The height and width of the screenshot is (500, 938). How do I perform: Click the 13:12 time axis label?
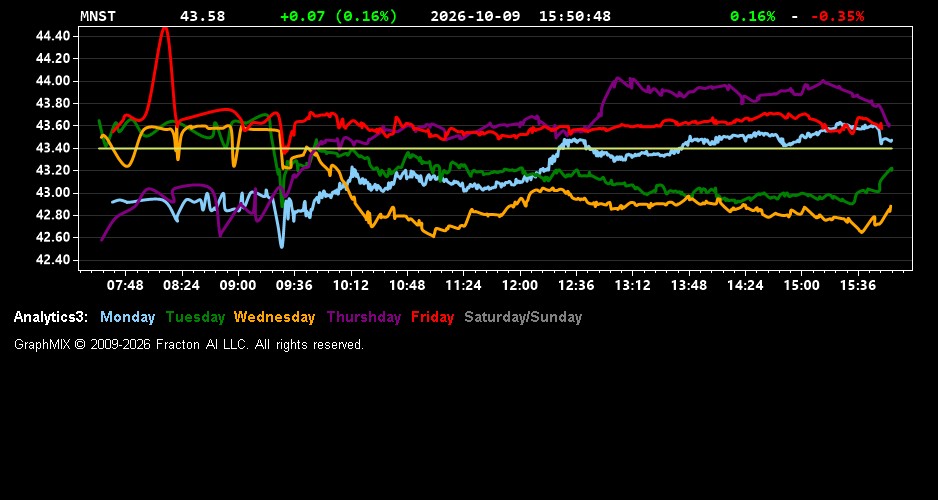[x=633, y=286]
